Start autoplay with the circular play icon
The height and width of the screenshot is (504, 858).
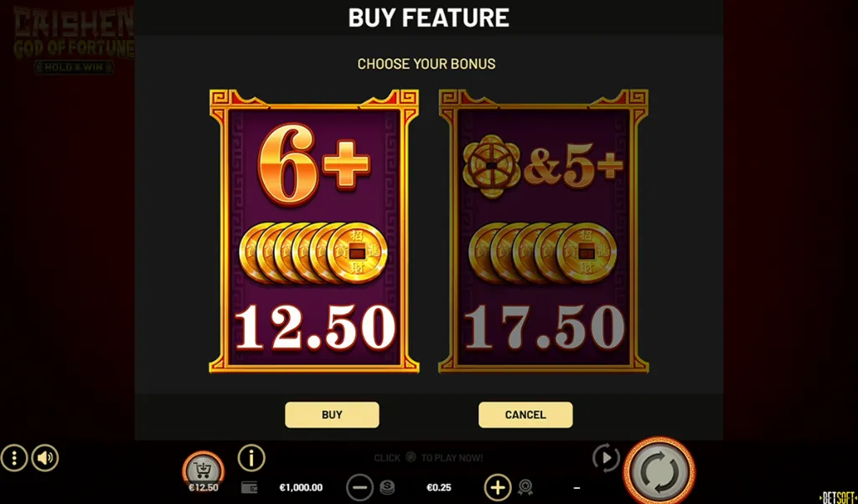[x=607, y=458]
